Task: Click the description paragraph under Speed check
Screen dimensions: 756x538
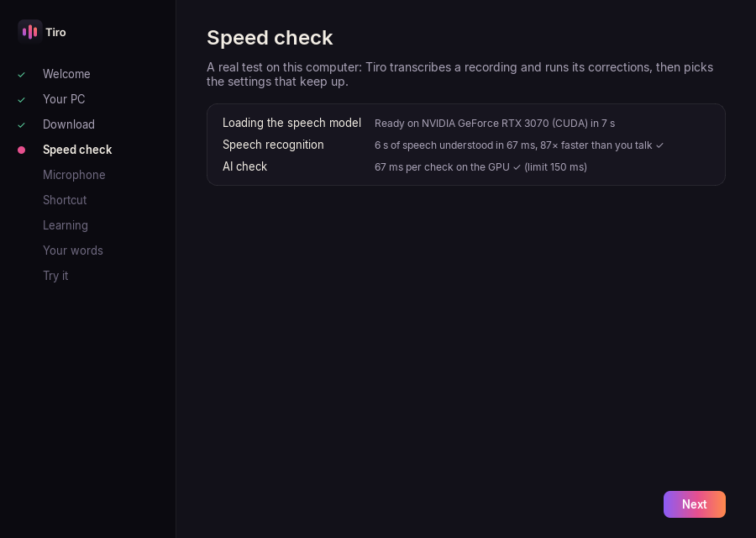Action: coord(460,74)
